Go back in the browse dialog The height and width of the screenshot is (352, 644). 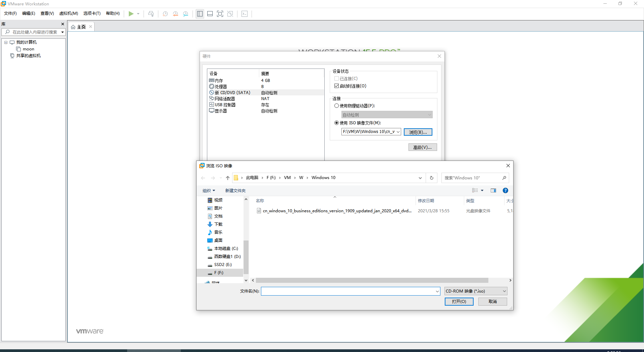click(203, 178)
